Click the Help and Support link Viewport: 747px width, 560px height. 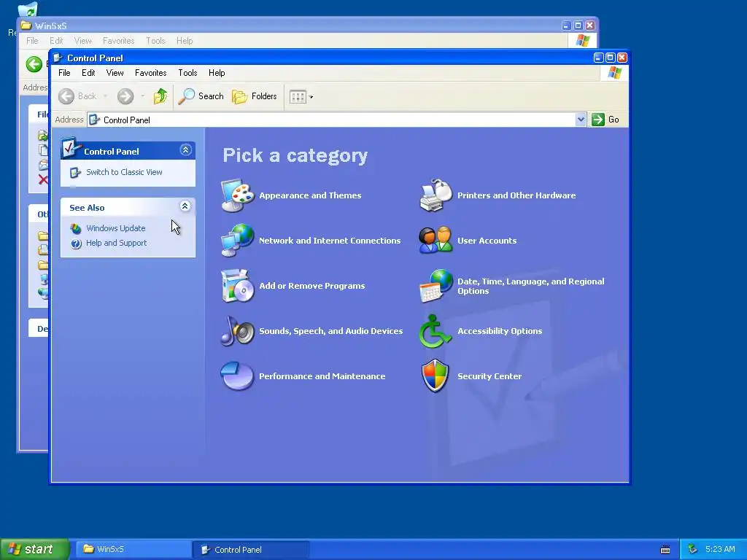[x=116, y=244]
